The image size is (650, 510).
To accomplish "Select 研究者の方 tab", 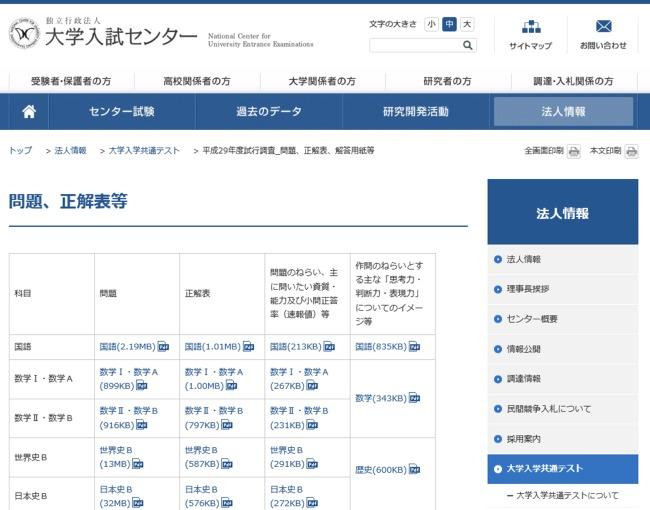I will (448, 81).
